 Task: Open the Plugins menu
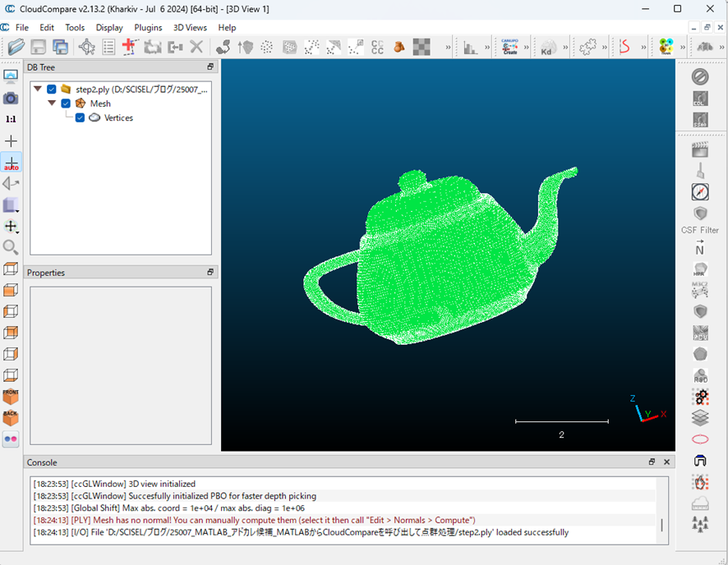(x=148, y=27)
